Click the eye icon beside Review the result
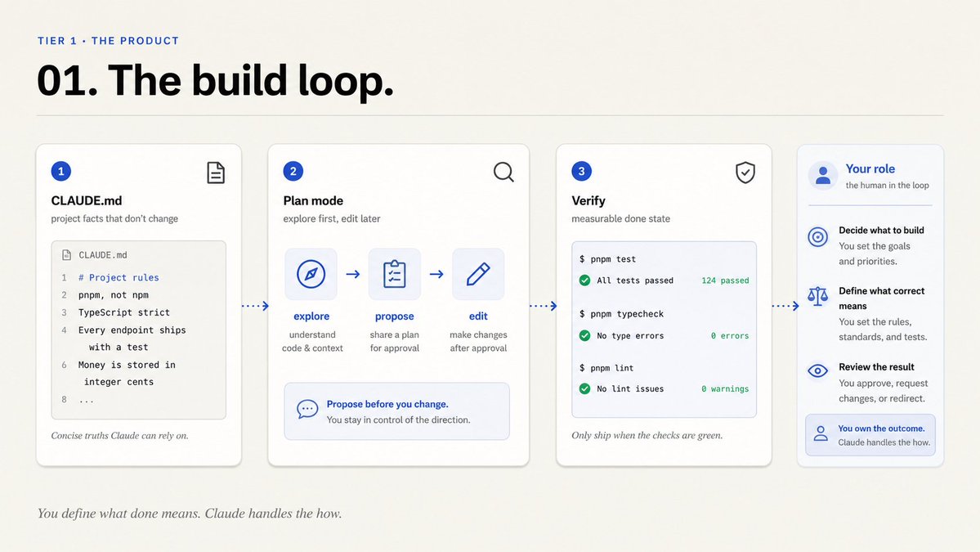 [x=817, y=370]
